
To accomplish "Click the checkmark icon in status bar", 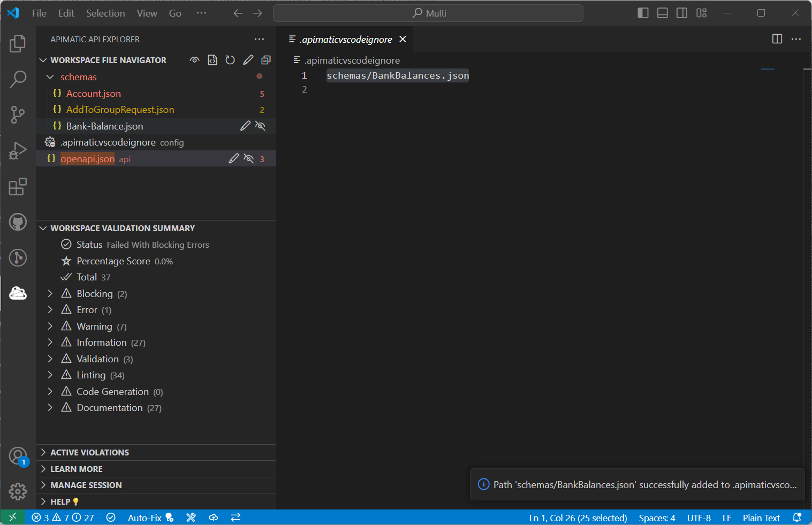I will pyautogui.click(x=111, y=518).
